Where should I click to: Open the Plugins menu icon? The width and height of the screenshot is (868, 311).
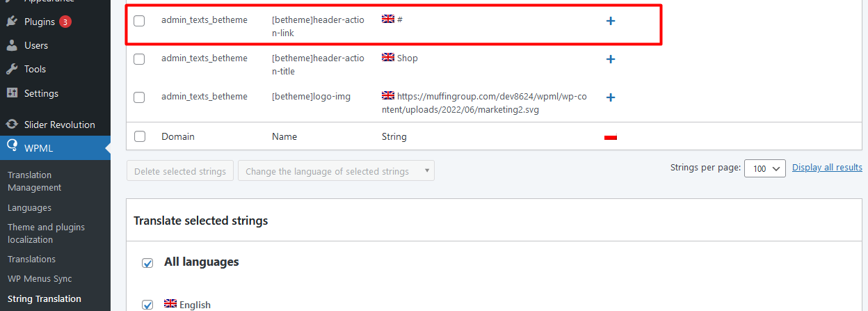click(12, 22)
